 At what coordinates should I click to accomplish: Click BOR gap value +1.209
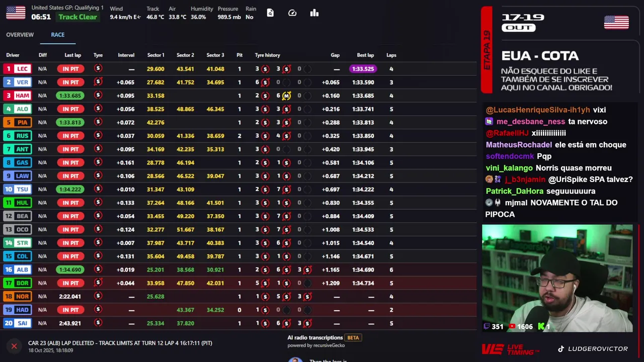(331, 283)
